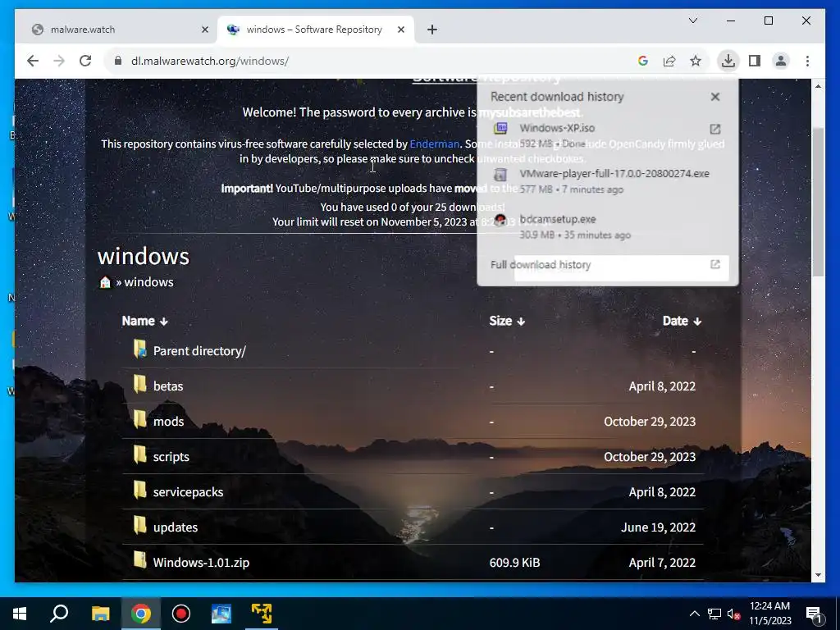This screenshot has width=840, height=630.
Task: Sort the listing by Size
Action: [x=507, y=321]
